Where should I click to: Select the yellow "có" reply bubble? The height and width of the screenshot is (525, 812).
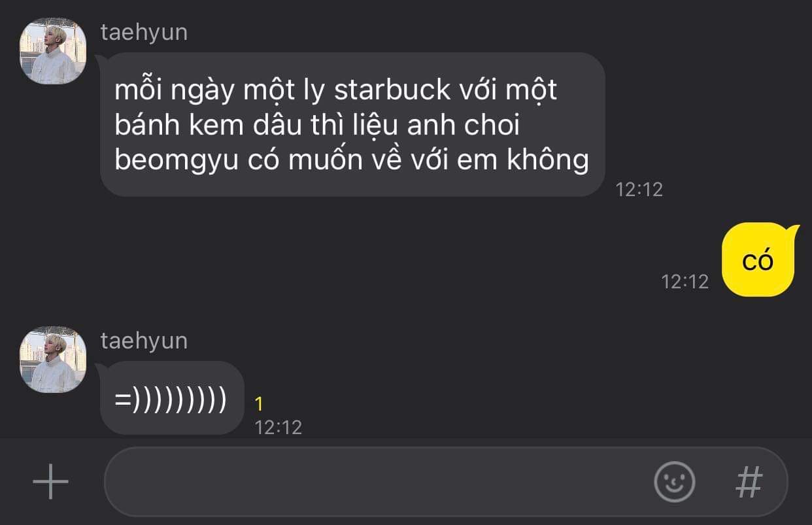pos(758,260)
